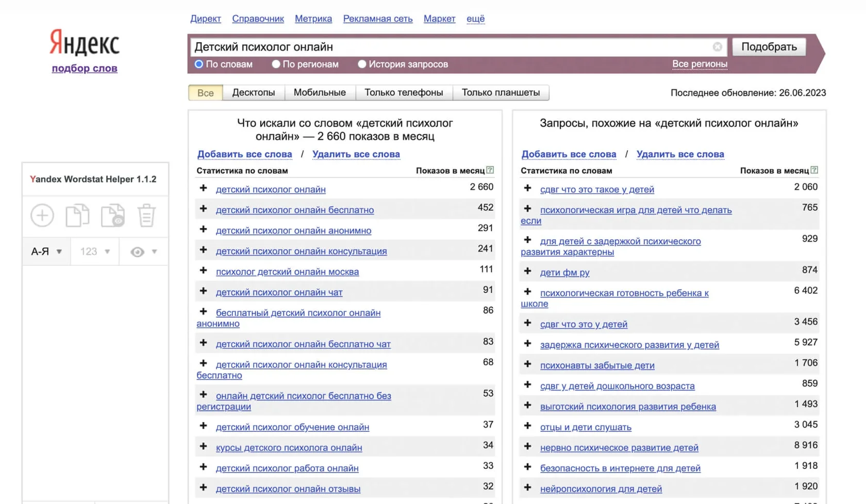The width and height of the screenshot is (866, 504).
Task: Add 'детский психолог онлайн отзывы' via plus
Action: 204,488
